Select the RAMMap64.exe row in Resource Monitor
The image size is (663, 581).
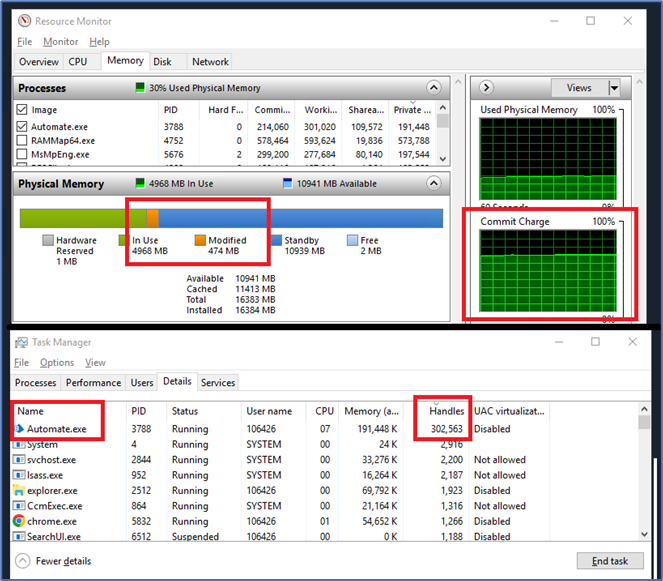(x=225, y=140)
